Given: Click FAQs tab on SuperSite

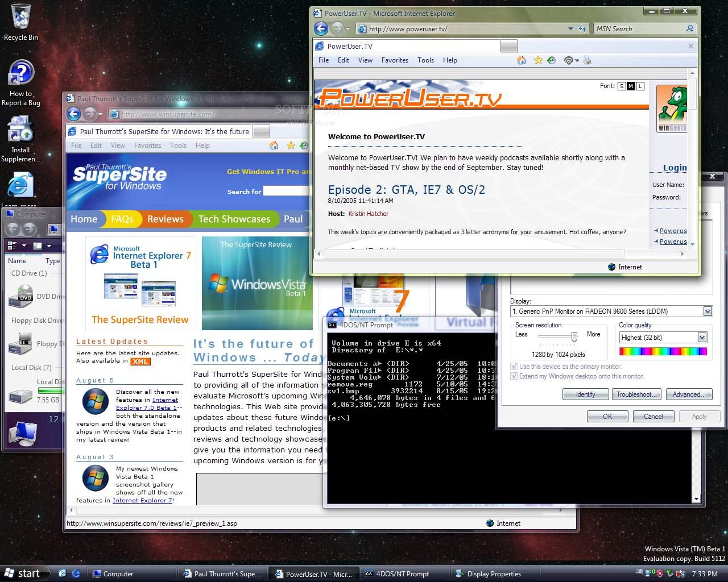Looking at the screenshot, I should pos(122,219).
